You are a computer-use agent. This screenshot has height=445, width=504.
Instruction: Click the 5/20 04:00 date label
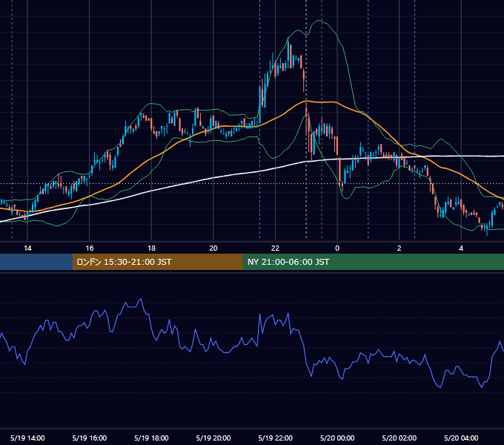pyautogui.click(x=461, y=438)
